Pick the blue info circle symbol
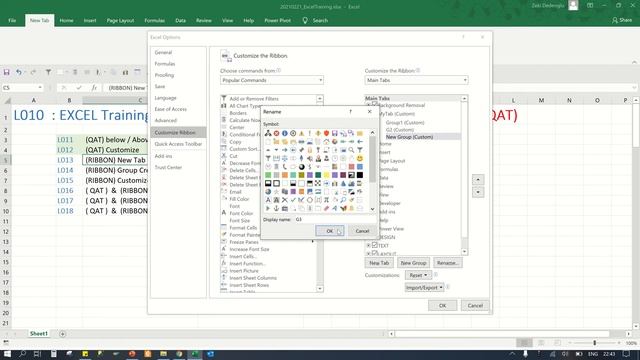The width and height of the screenshot is (640, 360). click(x=285, y=133)
